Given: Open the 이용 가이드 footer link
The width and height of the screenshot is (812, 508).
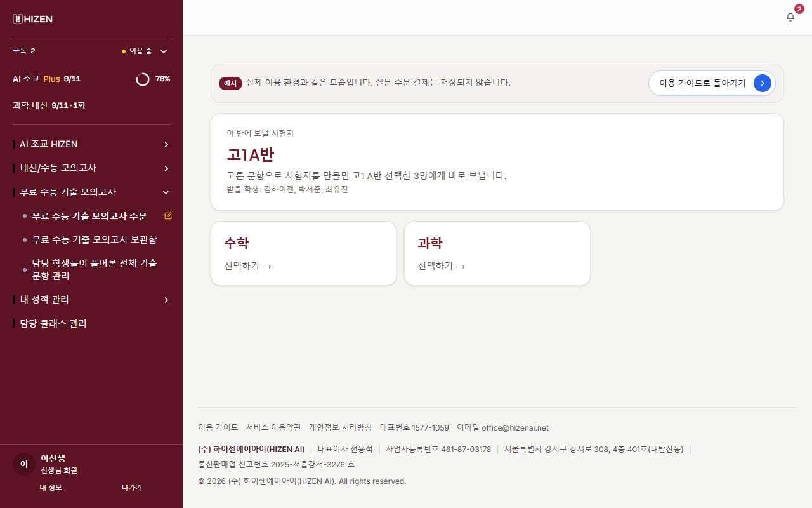Looking at the screenshot, I should 218,427.
